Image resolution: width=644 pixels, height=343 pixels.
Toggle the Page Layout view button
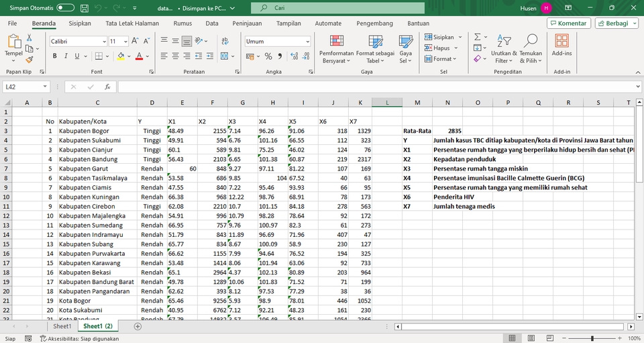click(531, 338)
